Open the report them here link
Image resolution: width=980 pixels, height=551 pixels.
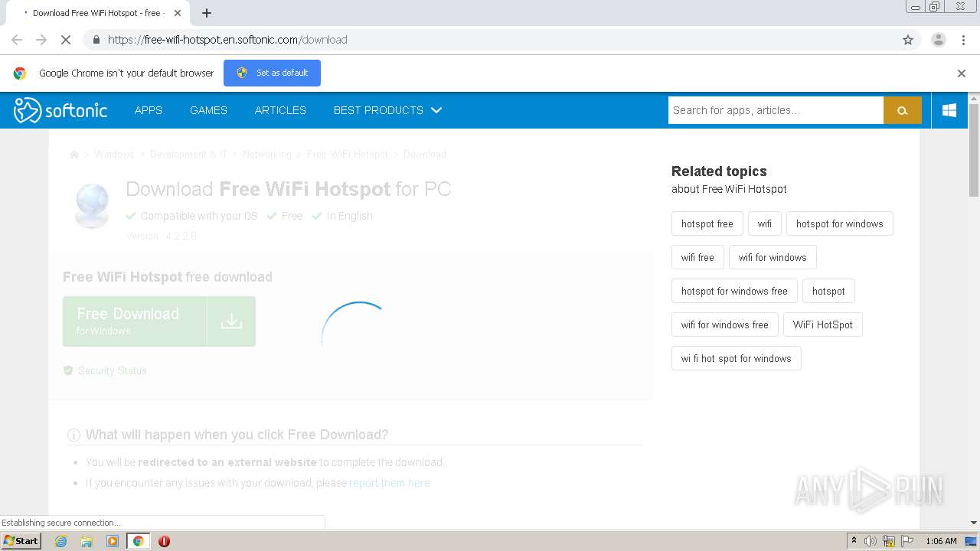coord(389,483)
